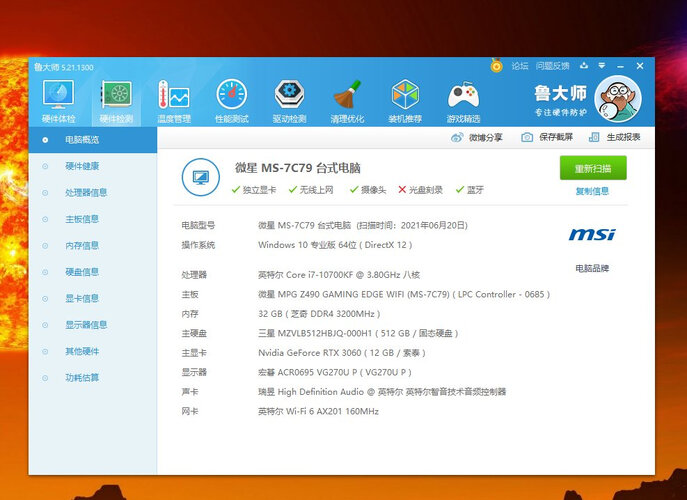Open the 驱动检测 driver detection icon
The width and height of the screenshot is (687, 500).
[x=289, y=101]
